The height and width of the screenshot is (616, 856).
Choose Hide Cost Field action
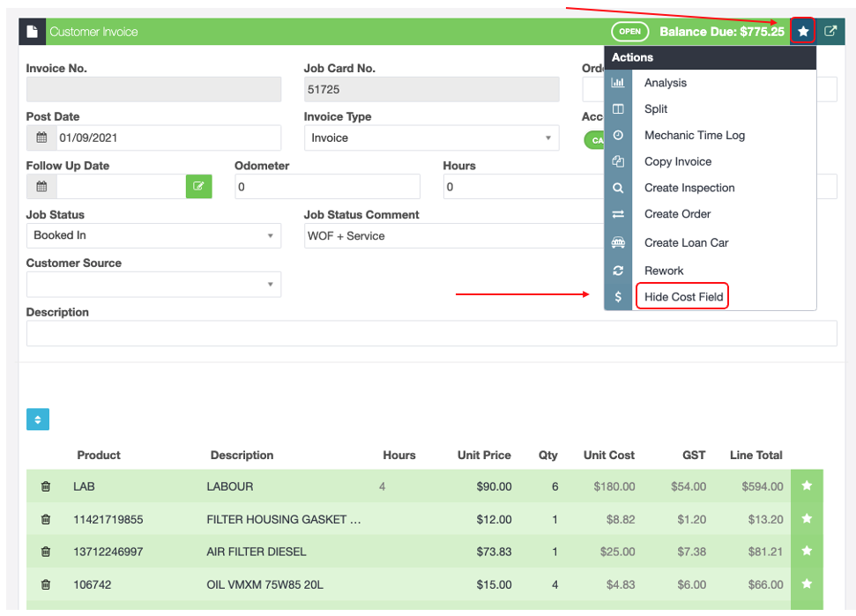tap(683, 296)
